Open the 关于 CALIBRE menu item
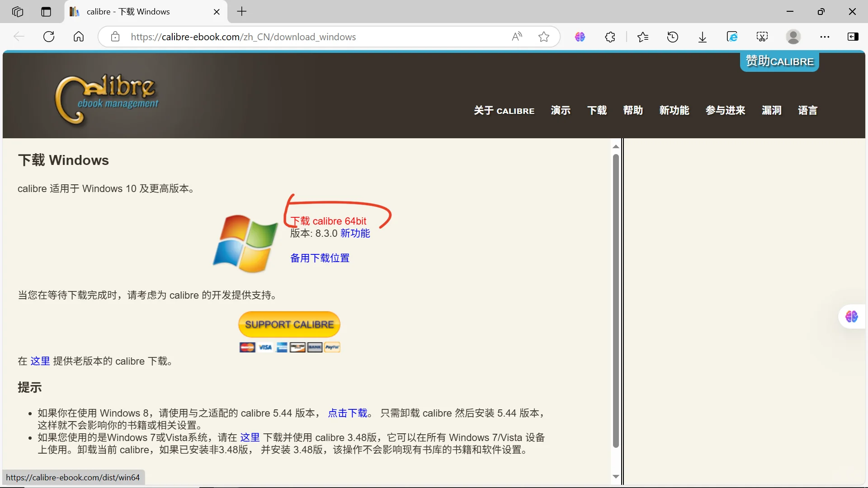 [x=504, y=110]
